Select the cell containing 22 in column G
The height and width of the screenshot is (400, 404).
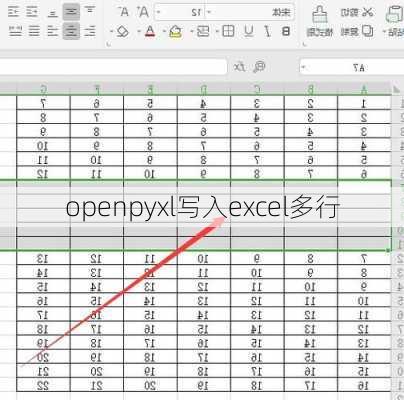tap(43, 385)
